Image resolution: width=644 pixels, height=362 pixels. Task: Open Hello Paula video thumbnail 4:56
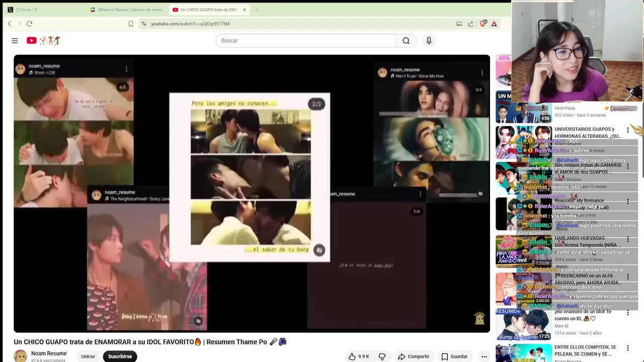click(523, 108)
